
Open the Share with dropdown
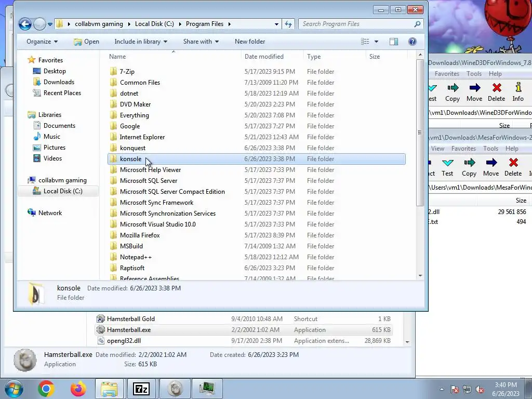tap(201, 42)
